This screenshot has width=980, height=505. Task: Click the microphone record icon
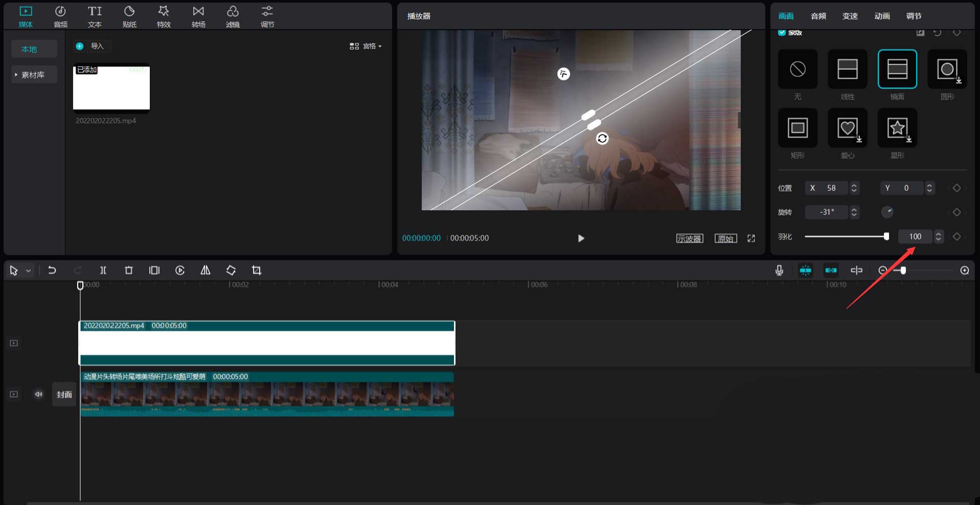coord(779,270)
